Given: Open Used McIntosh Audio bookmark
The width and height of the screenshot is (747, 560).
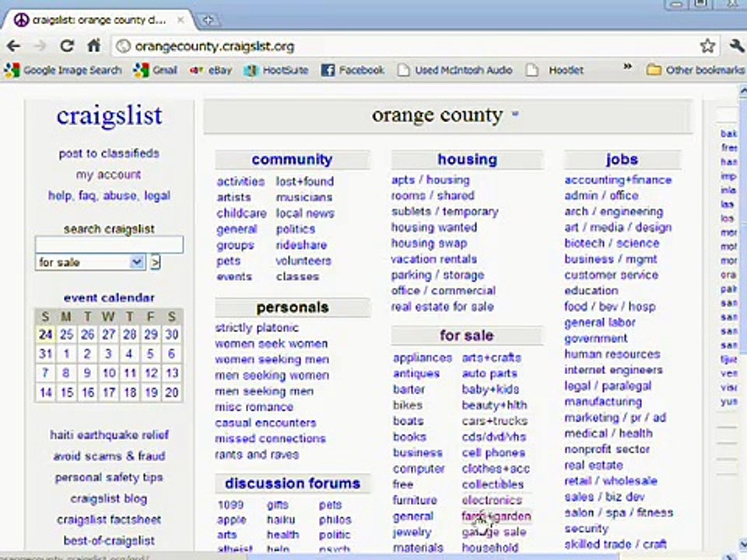Looking at the screenshot, I should 455,71.
